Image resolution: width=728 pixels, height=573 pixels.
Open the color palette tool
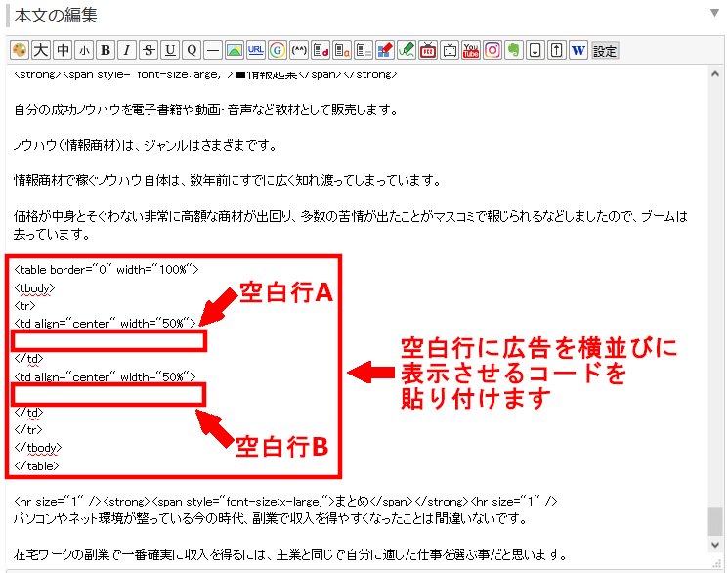point(20,50)
